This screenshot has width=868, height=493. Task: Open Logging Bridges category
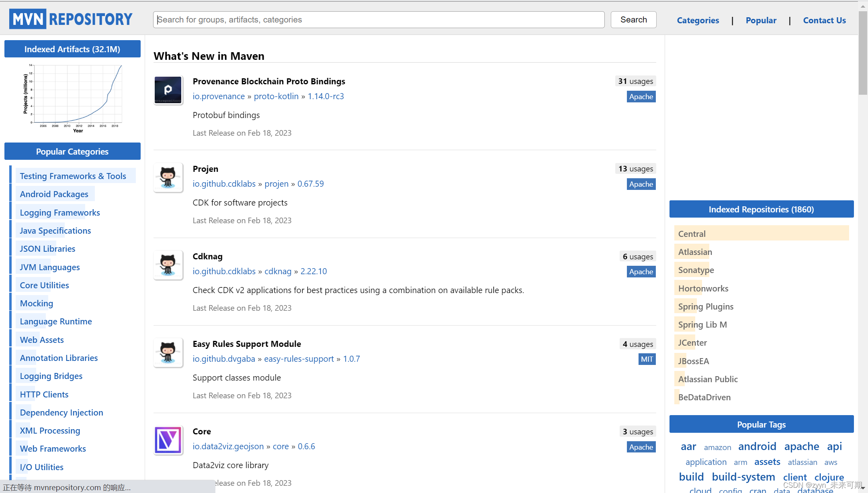(51, 376)
